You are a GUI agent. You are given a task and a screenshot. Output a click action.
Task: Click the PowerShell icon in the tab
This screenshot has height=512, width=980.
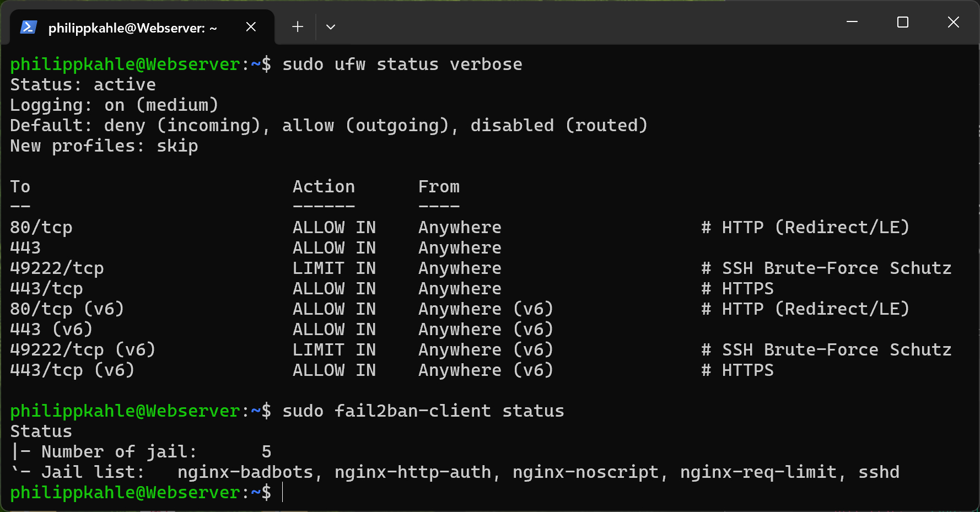28,27
